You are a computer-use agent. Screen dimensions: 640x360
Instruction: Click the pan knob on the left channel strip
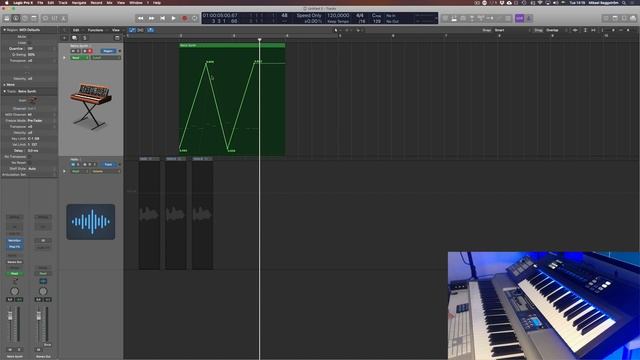click(14, 291)
